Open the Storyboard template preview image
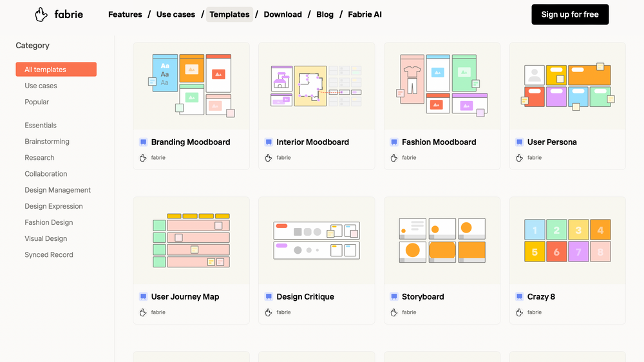Viewport: 644px width, 362px height. pyautogui.click(x=442, y=241)
